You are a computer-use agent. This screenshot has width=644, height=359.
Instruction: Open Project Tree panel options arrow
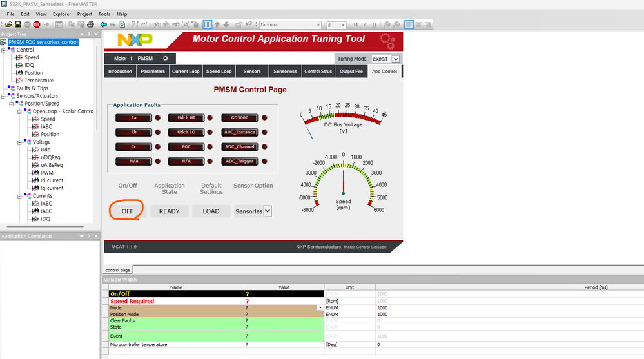(82, 34)
